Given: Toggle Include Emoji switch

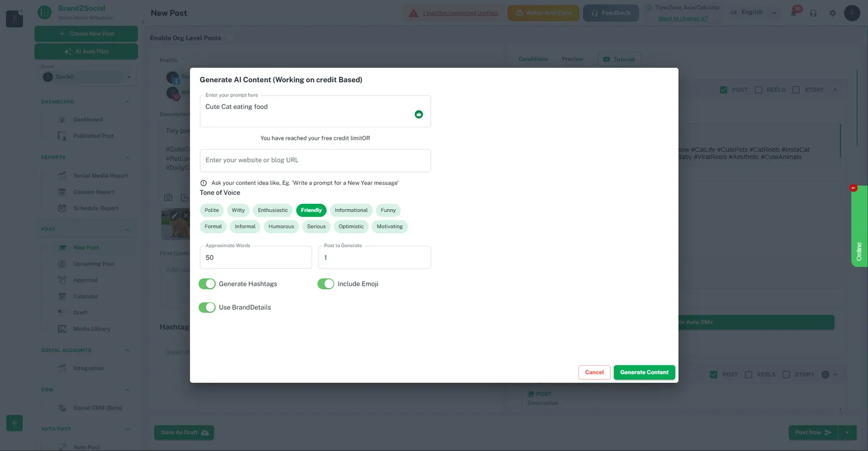Looking at the screenshot, I should (325, 284).
